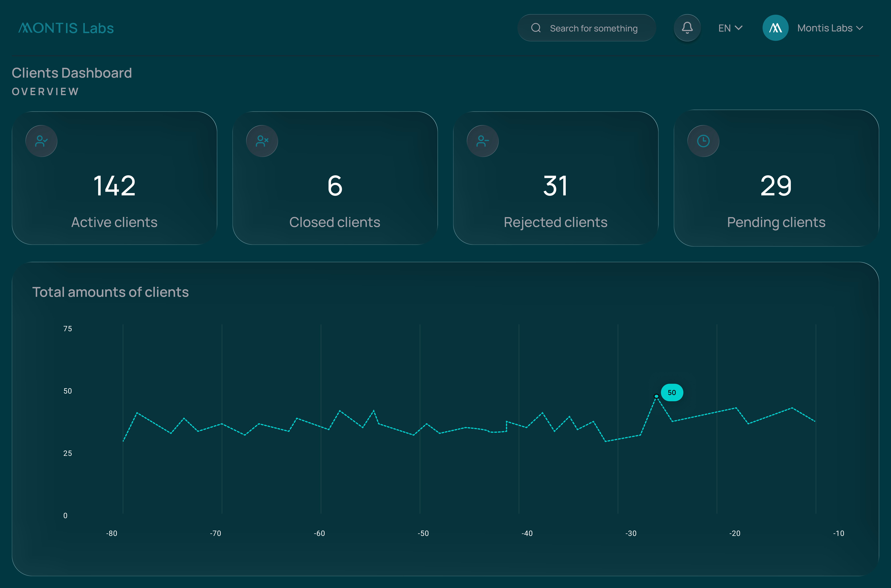Image resolution: width=891 pixels, height=588 pixels.
Task: Click the pending clients clock icon
Action: 703,141
